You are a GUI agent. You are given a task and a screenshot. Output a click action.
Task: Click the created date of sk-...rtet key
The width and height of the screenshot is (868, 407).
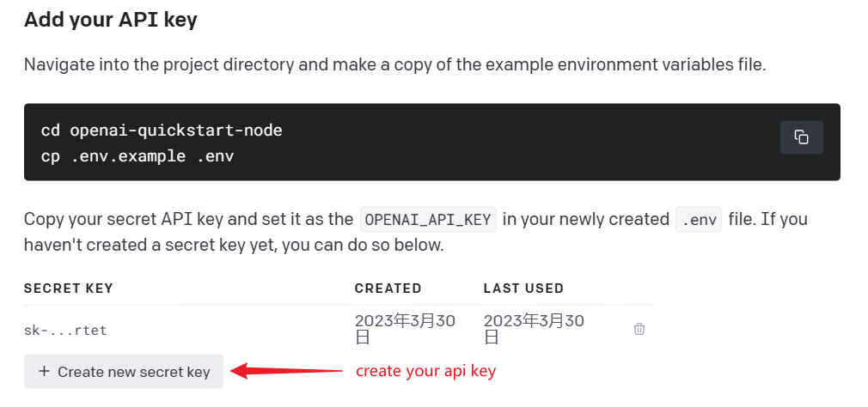(406, 329)
